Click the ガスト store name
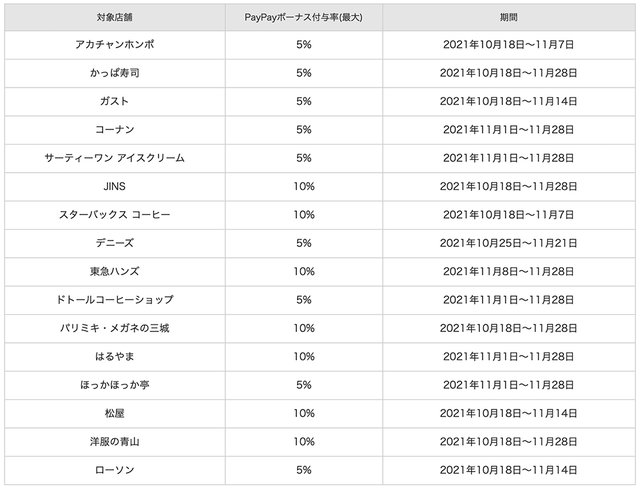This screenshot has width=640, height=490. (115, 101)
